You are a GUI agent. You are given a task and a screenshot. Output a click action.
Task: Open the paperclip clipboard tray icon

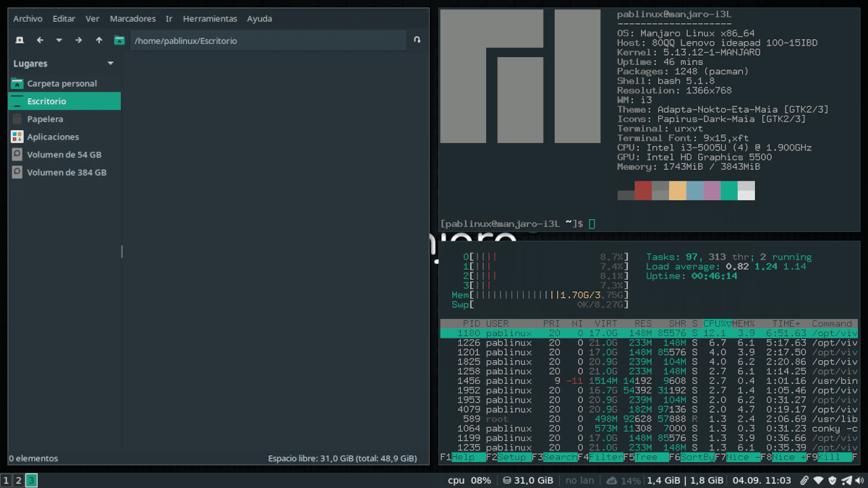coord(804,480)
